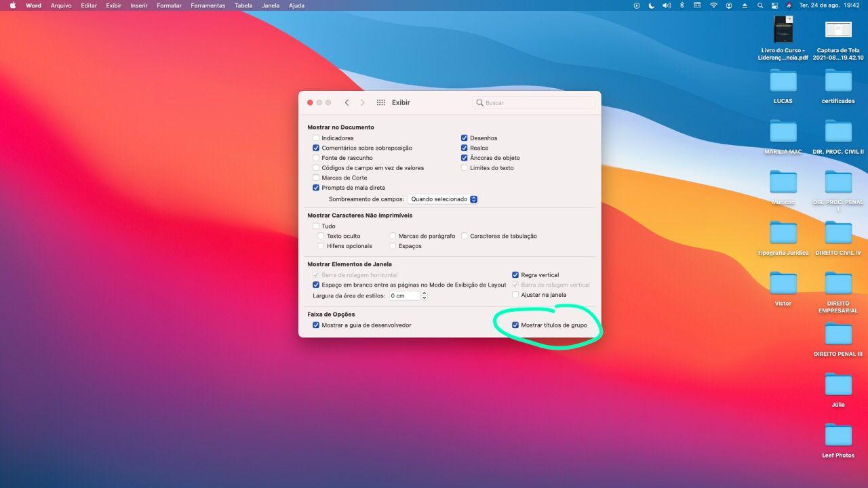The width and height of the screenshot is (868, 488).
Task: Uncheck the Desenhos checkbox
Action: tap(465, 138)
